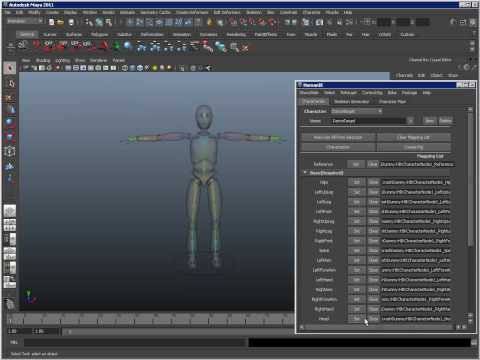
Task: Switch to the Animation shelf tab
Action: tap(182, 34)
